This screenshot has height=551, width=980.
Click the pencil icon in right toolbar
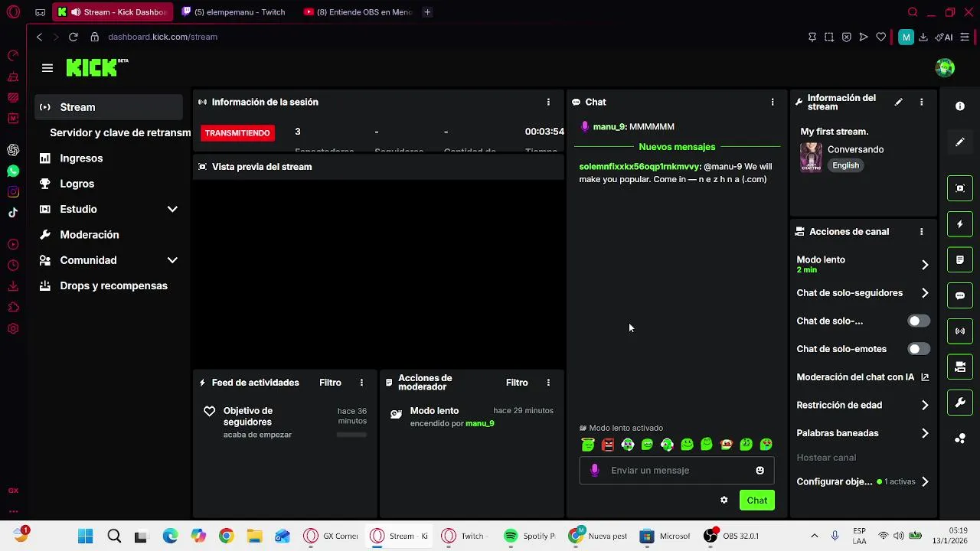coord(960,142)
